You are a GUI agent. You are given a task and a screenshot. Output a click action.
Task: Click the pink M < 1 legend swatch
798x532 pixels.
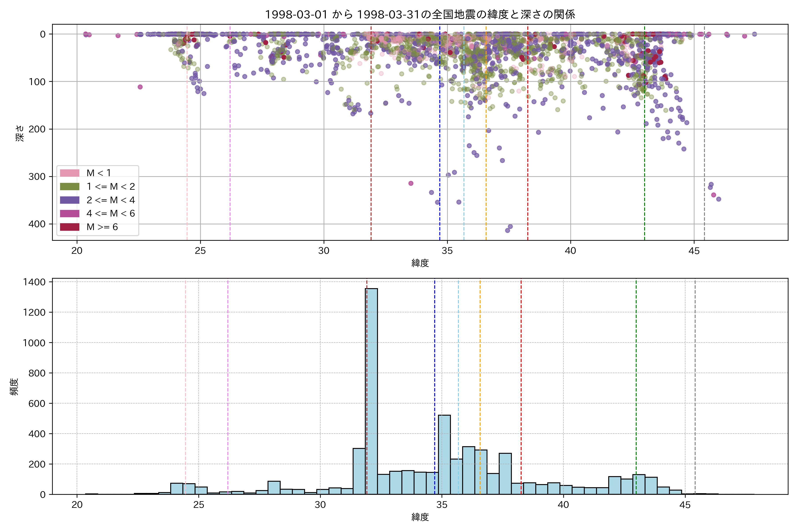coord(70,173)
